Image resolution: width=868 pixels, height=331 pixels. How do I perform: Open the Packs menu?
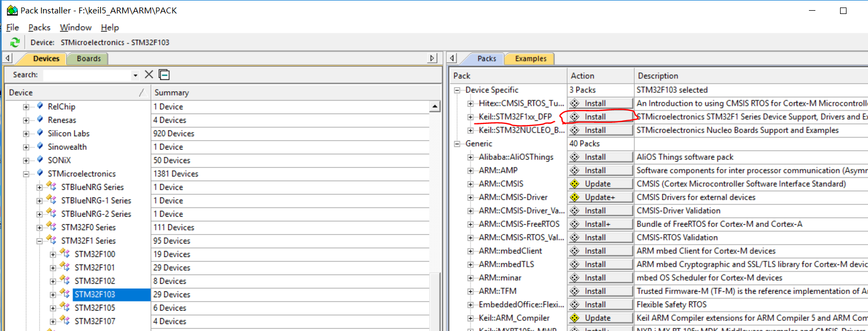coord(39,27)
